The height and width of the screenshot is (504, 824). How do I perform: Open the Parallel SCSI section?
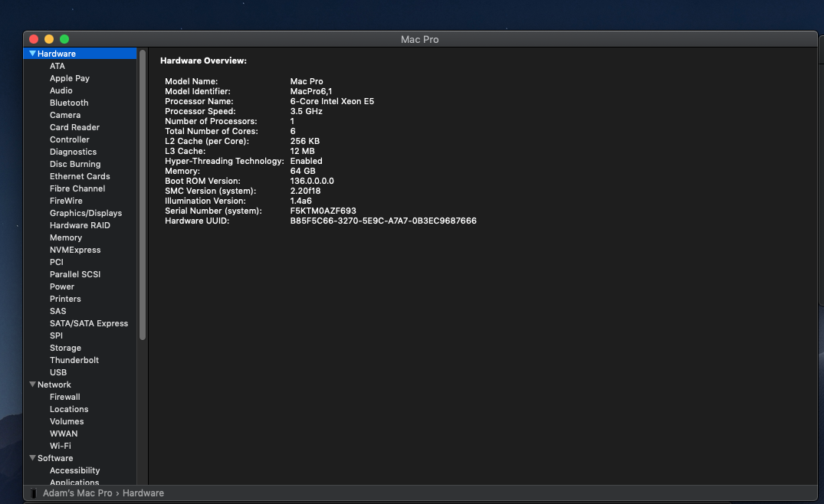pos(75,274)
